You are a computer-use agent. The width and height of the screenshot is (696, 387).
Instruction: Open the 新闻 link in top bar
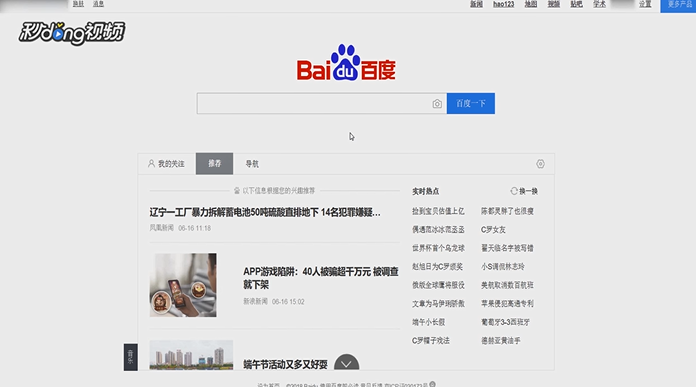tap(476, 4)
